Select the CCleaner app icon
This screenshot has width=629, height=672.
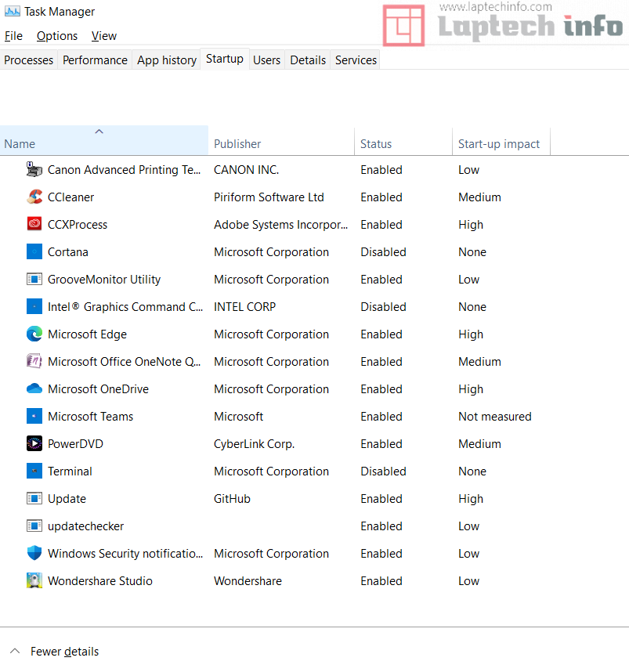(x=34, y=197)
